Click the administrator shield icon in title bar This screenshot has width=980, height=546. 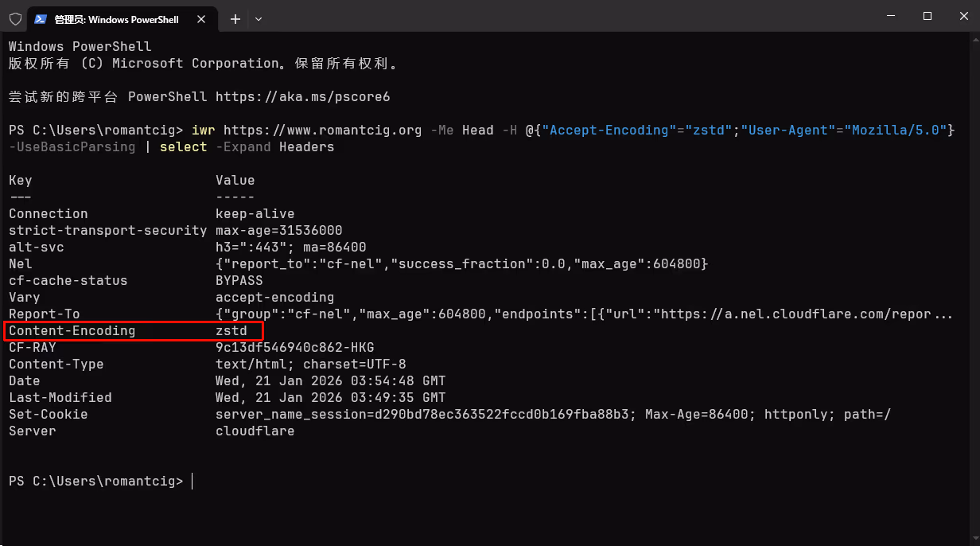[x=15, y=18]
